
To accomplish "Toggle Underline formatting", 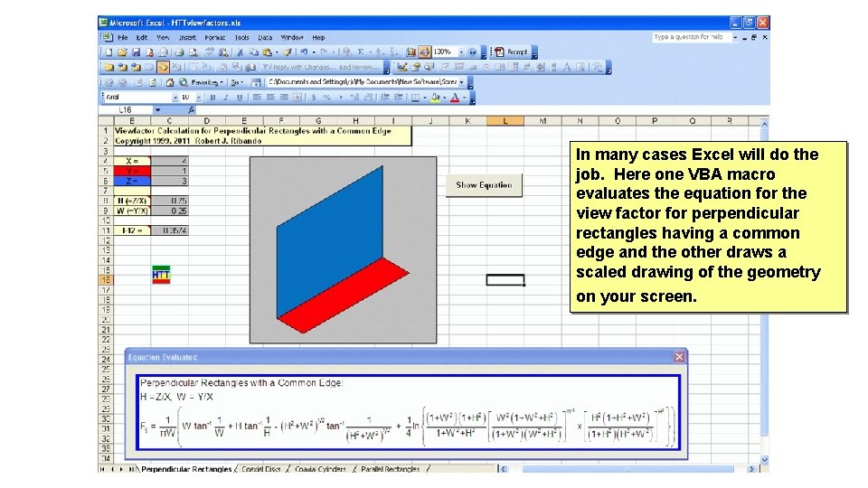I will [x=240, y=98].
